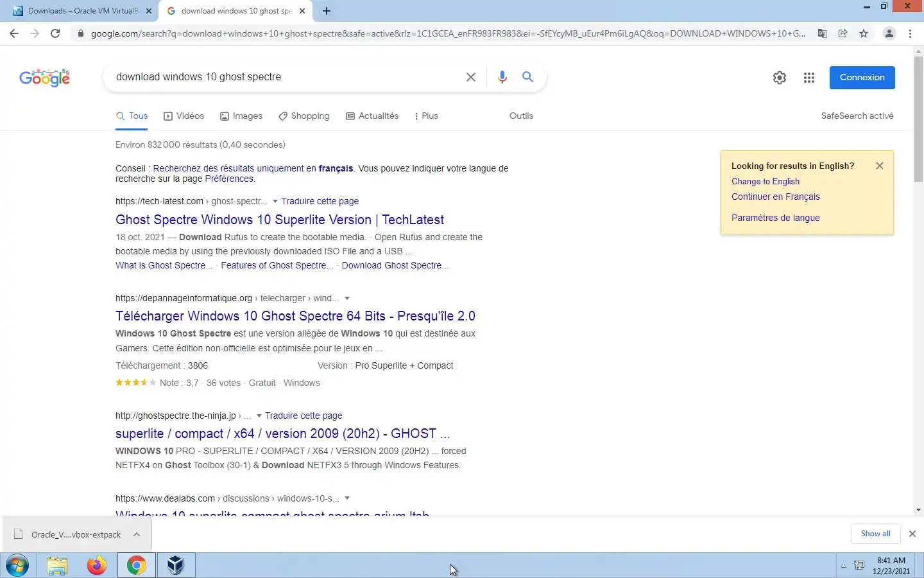Click the Google logo

click(x=44, y=78)
